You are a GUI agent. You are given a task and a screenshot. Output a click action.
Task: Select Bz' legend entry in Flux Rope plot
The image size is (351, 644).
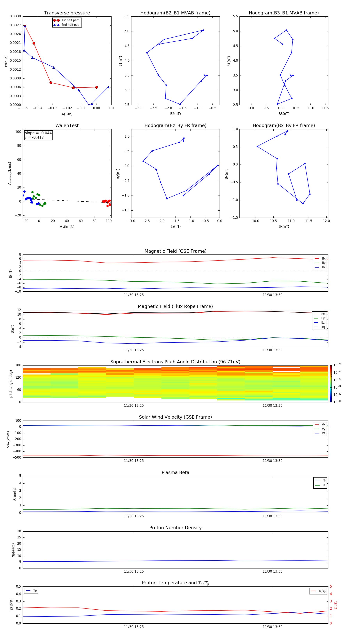tap(320, 323)
